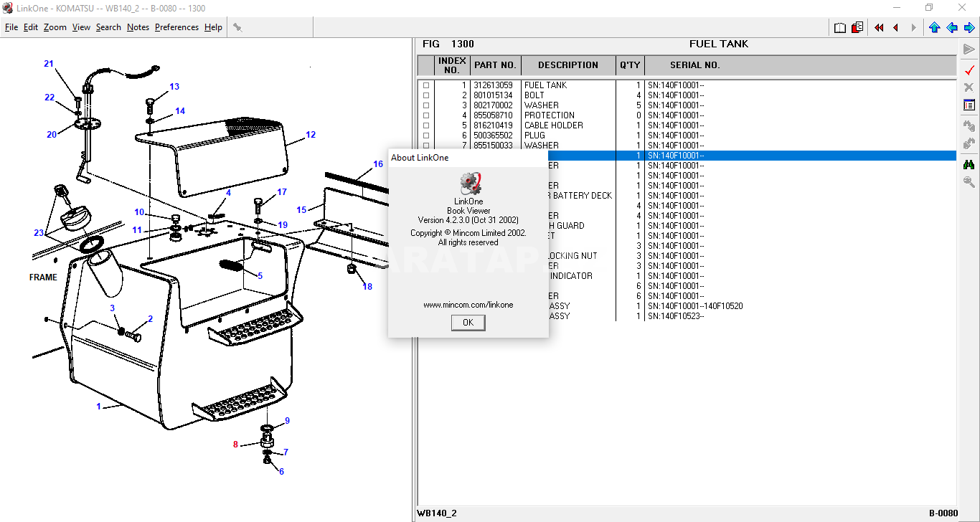Click LinkOne app icon in title bar
980x522 pixels.
coord(8,8)
